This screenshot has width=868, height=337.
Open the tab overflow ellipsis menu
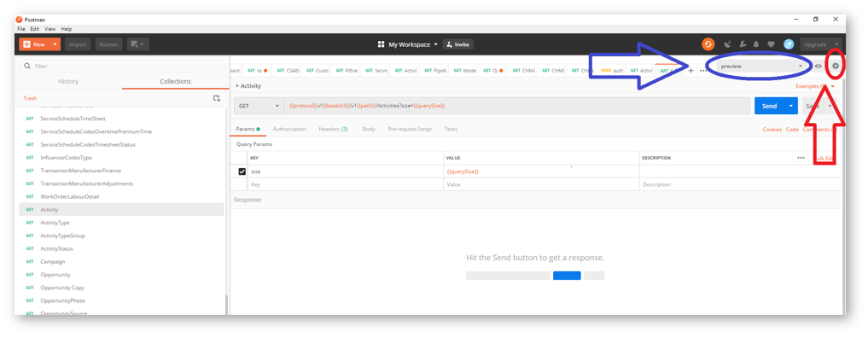coord(703,70)
